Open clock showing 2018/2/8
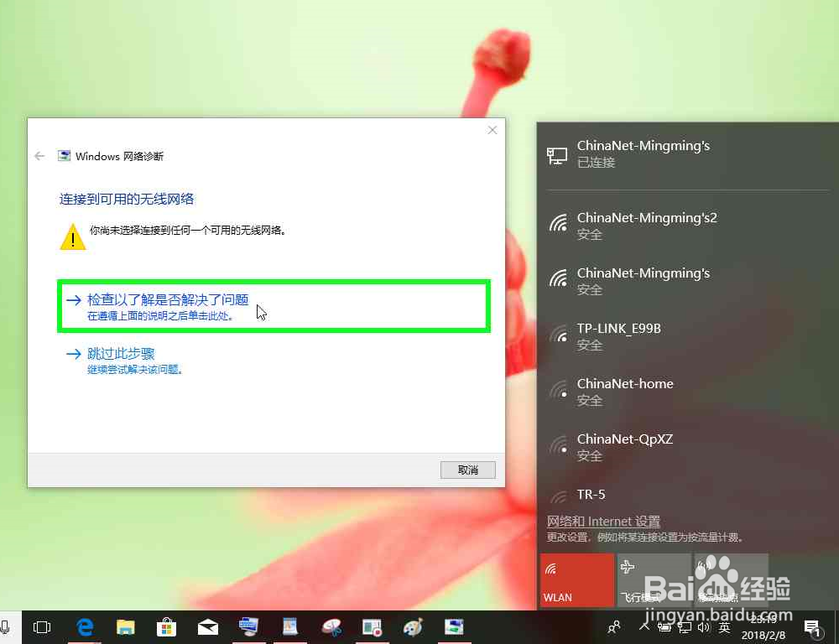Image resolution: width=839 pixels, height=644 pixels. point(763,627)
